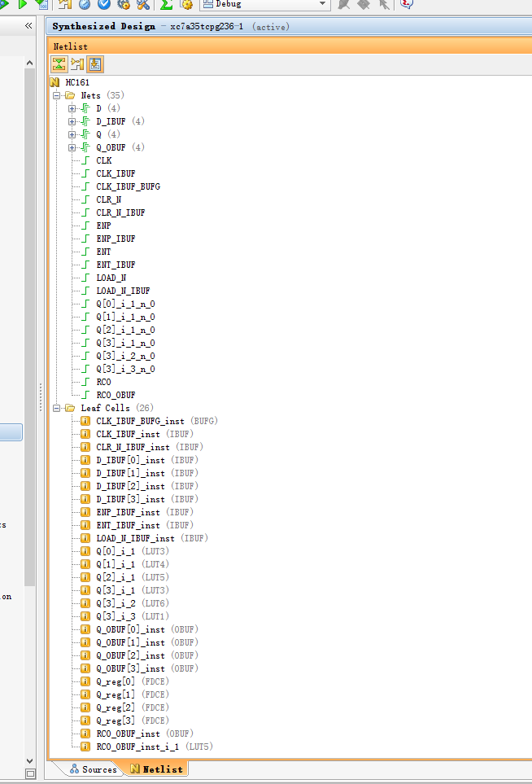This screenshot has width=532, height=784.
Task: Select the RCO net
Action: (103, 382)
